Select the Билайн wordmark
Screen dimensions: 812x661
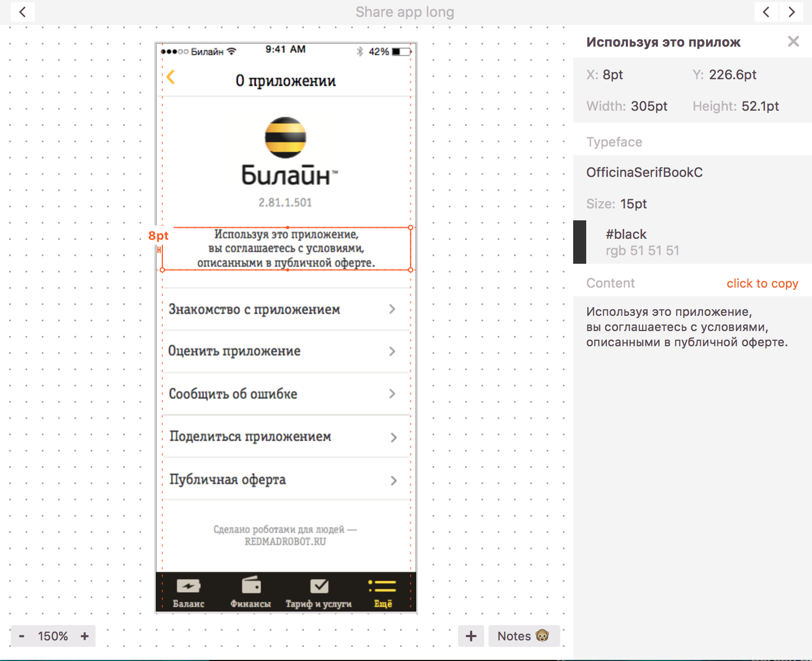coord(289,175)
